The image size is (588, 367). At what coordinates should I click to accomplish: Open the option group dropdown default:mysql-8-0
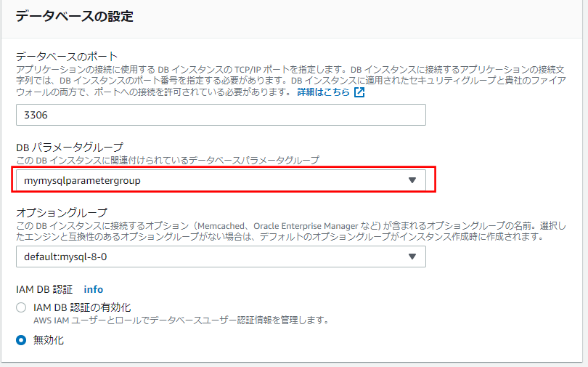pyautogui.click(x=221, y=257)
